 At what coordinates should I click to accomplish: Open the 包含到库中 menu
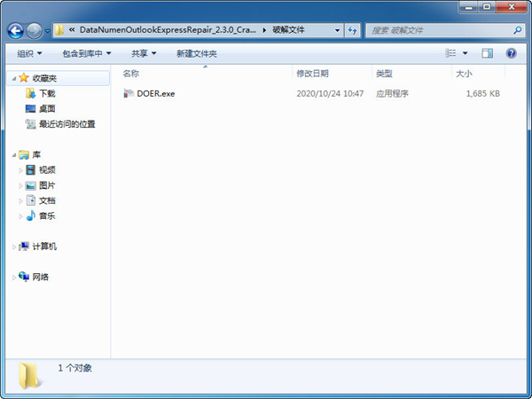coord(87,53)
